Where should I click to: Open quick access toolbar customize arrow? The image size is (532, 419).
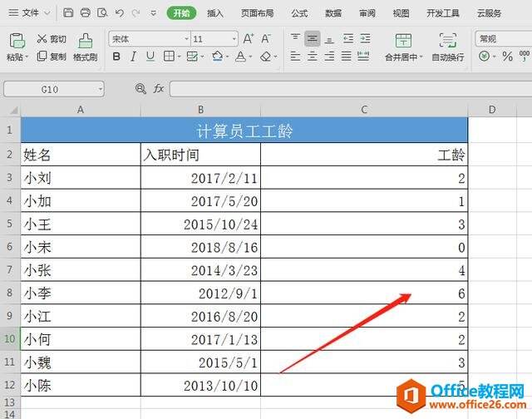coord(153,13)
